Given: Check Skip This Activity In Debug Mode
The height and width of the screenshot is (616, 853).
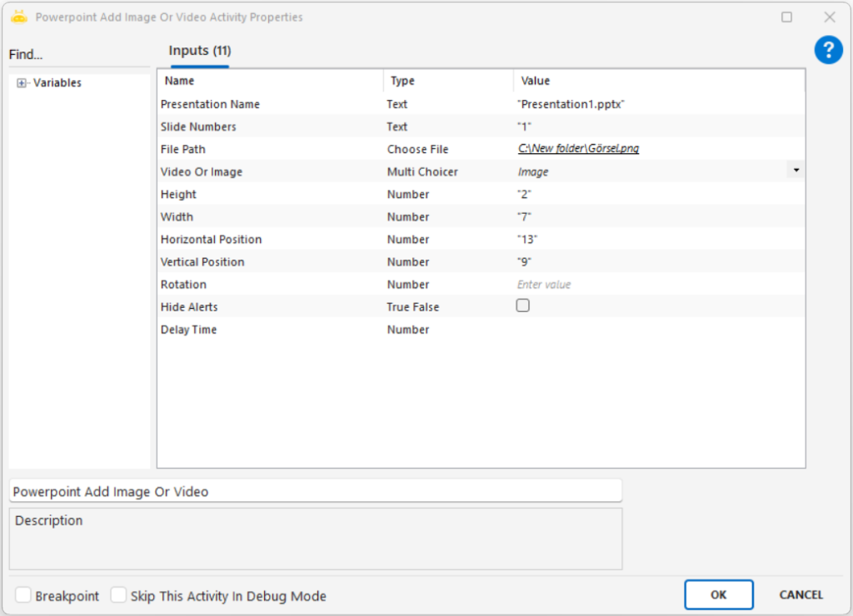Looking at the screenshot, I should click(119, 595).
